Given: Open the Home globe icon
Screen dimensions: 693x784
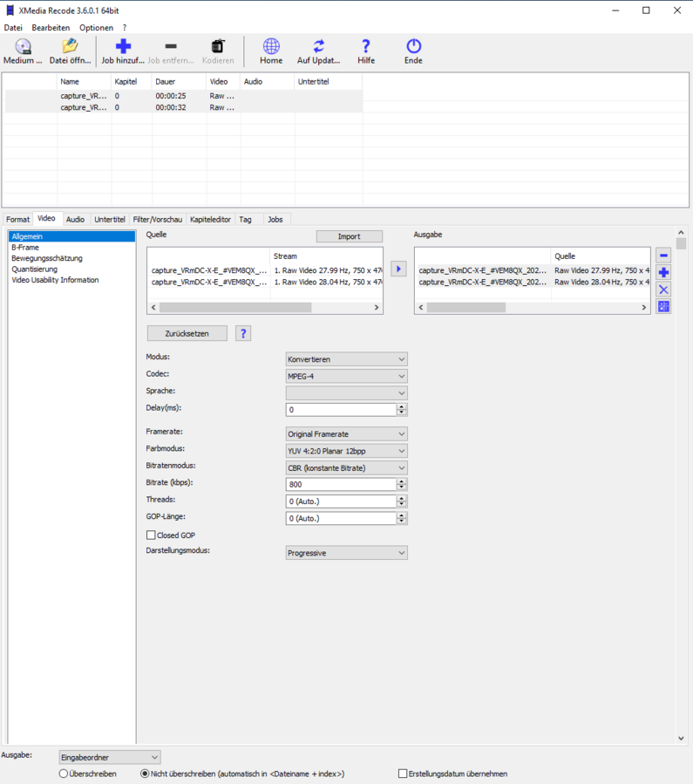Looking at the screenshot, I should point(271,47).
